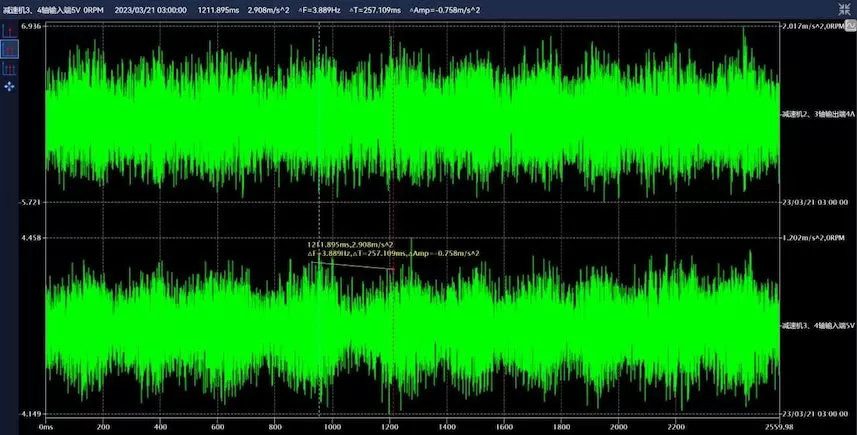The width and height of the screenshot is (857, 435).
Task: Select the single cursor tool icon
Action: tap(10, 29)
